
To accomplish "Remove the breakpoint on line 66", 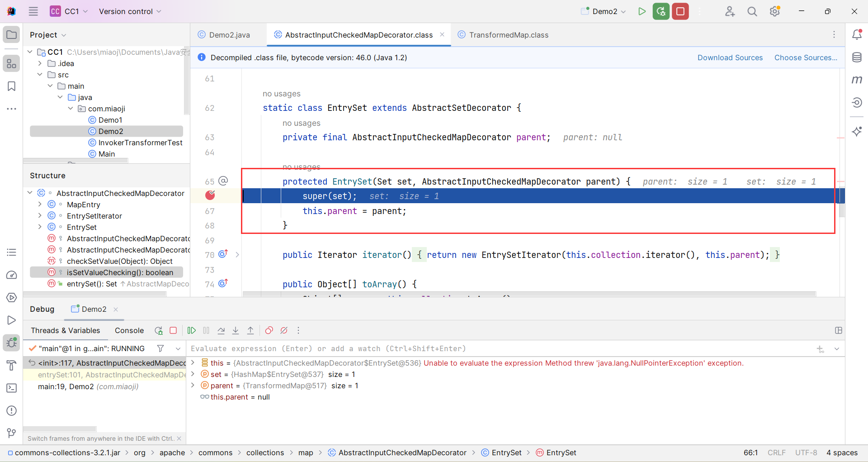I will pos(210,195).
